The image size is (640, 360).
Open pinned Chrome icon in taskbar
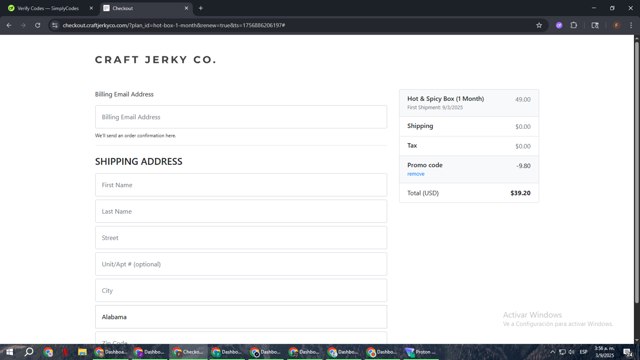[x=48, y=352]
